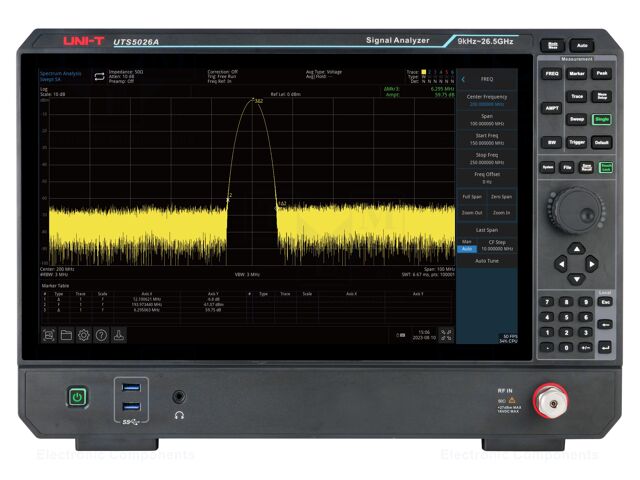Image resolution: width=640 pixels, height=480 pixels.
Task: Push the Auto button at top
Action: tap(582, 45)
